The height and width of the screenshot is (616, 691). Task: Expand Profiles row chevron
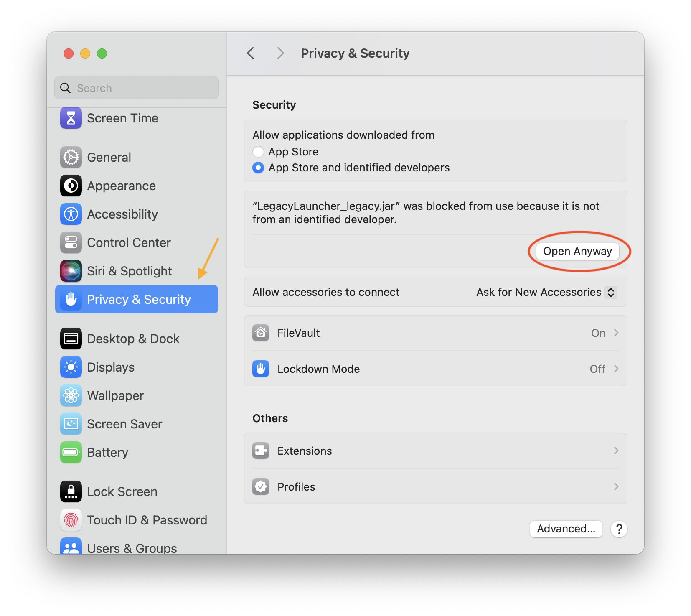(616, 486)
